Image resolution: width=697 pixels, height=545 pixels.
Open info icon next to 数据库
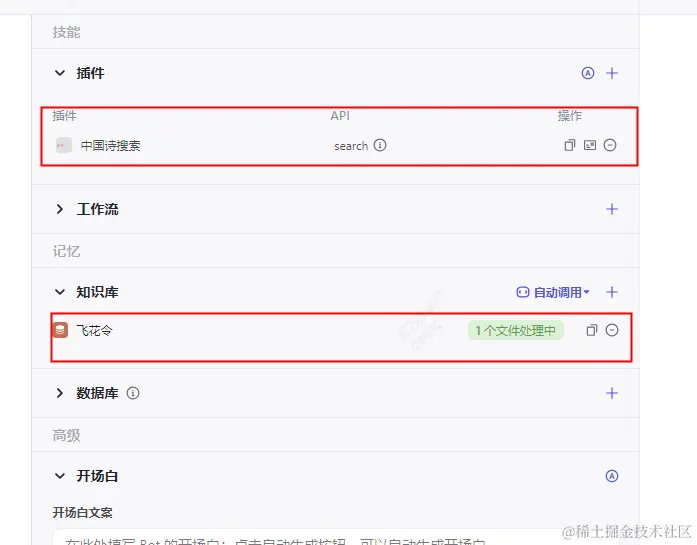click(x=133, y=393)
